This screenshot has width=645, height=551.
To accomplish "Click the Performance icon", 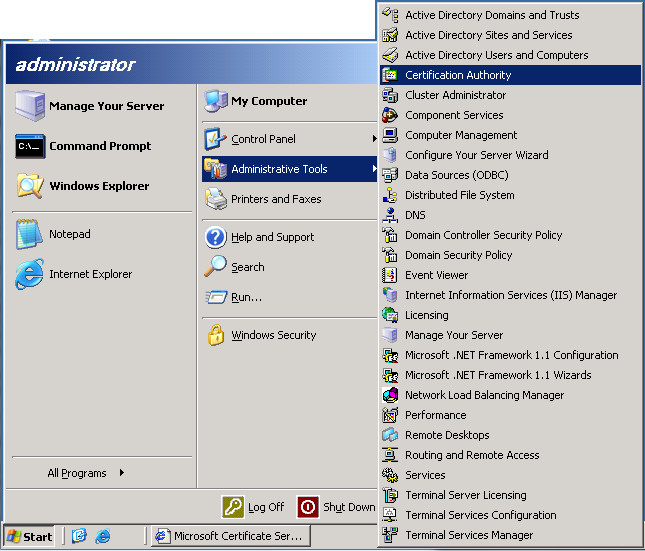I will [390, 415].
